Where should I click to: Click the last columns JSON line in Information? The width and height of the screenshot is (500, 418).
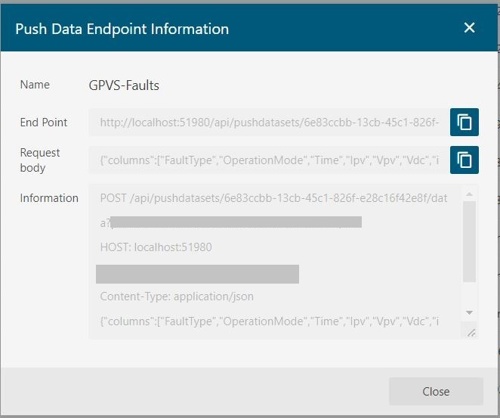click(269, 321)
